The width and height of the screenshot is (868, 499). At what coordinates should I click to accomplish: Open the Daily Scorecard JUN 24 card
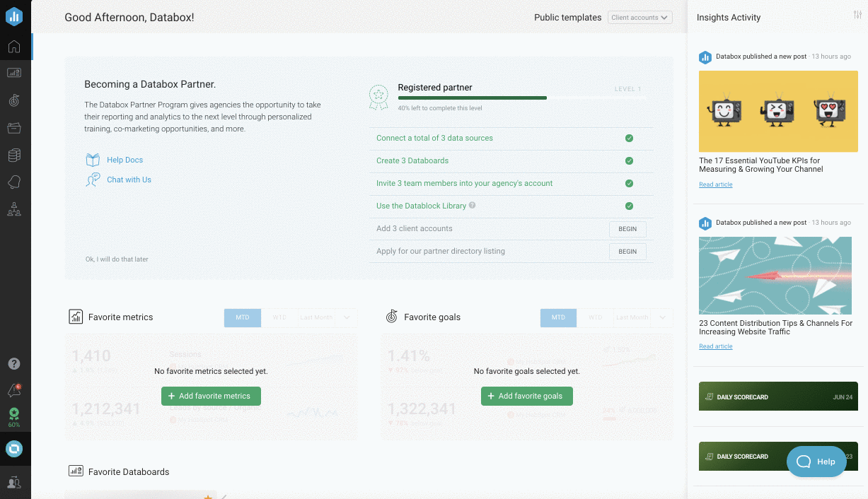point(778,397)
